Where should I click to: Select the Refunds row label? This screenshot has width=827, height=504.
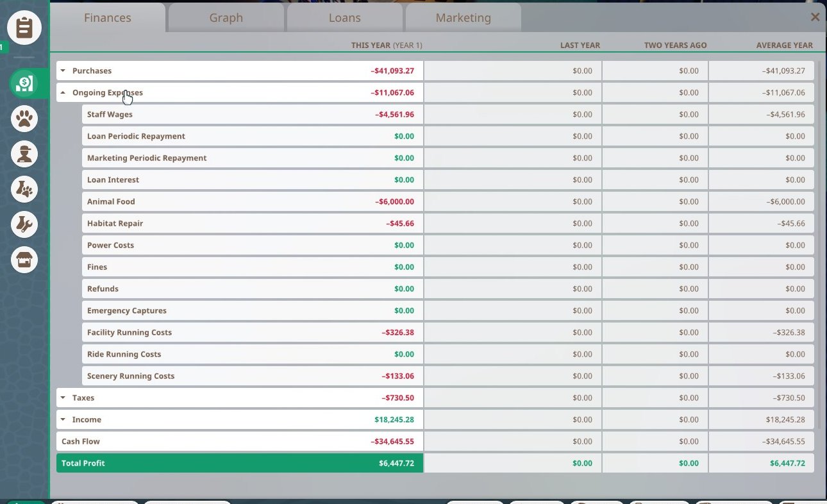click(103, 289)
